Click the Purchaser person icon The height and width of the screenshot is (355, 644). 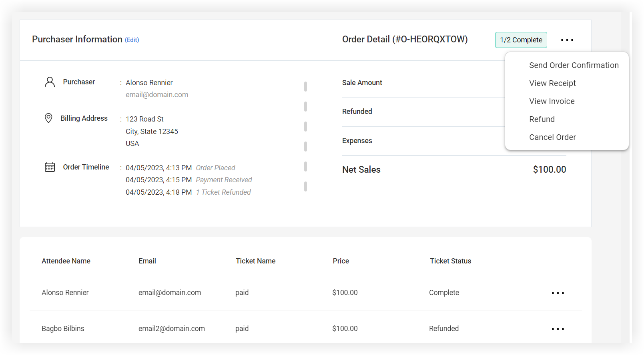coord(50,82)
